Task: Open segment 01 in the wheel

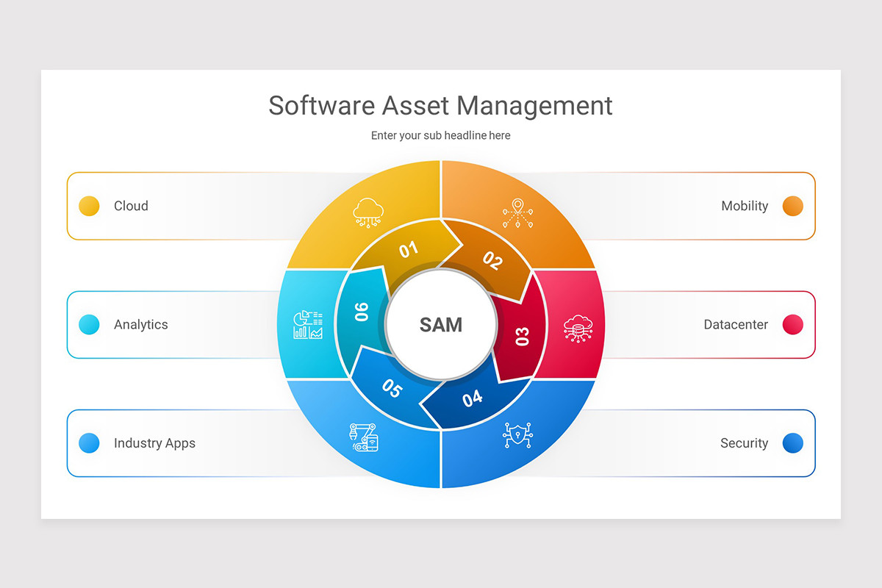Action: [x=409, y=251]
